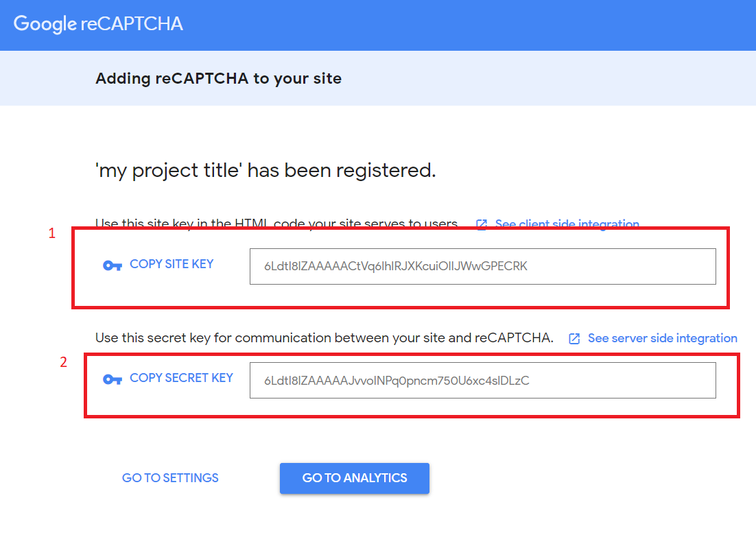Open the 'See server side integration' link
756x559 pixels.
click(x=663, y=338)
